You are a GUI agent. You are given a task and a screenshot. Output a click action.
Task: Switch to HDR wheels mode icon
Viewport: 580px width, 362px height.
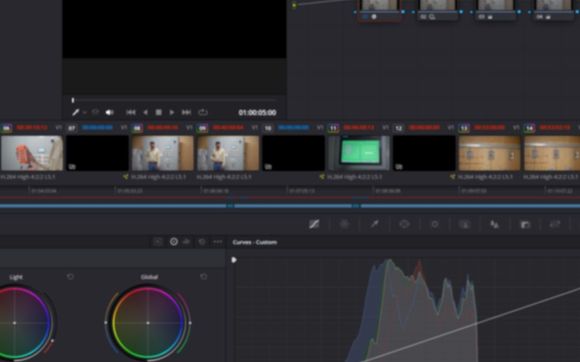(x=173, y=242)
